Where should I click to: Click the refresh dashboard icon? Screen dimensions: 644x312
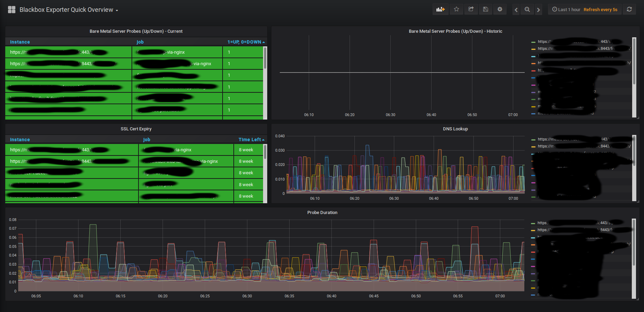coord(629,9)
